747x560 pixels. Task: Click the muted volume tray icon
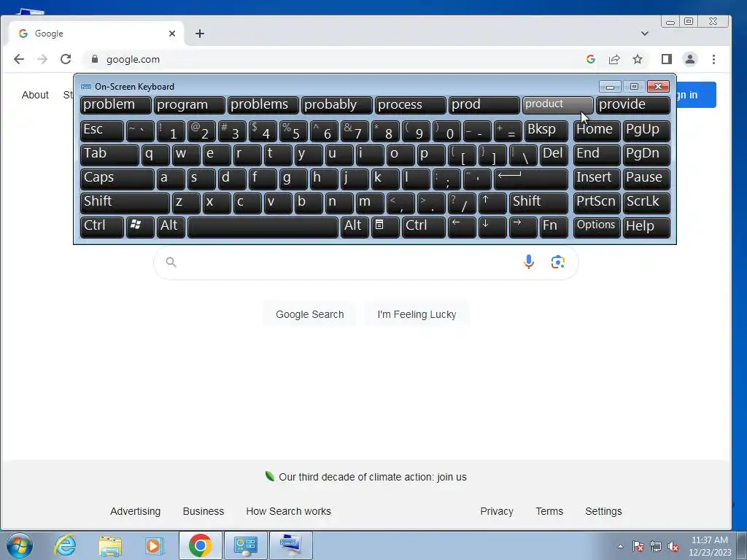click(x=673, y=547)
